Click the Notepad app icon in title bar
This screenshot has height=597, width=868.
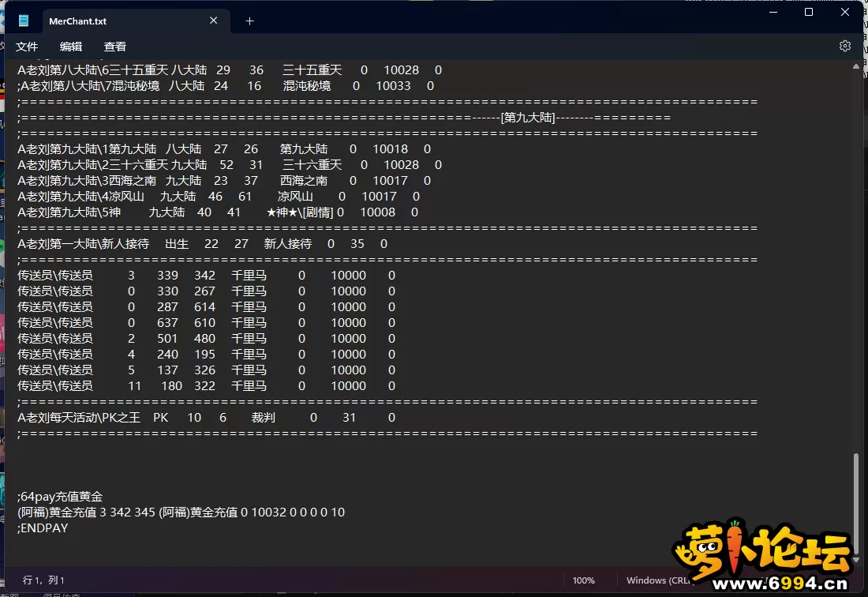pyautogui.click(x=23, y=21)
